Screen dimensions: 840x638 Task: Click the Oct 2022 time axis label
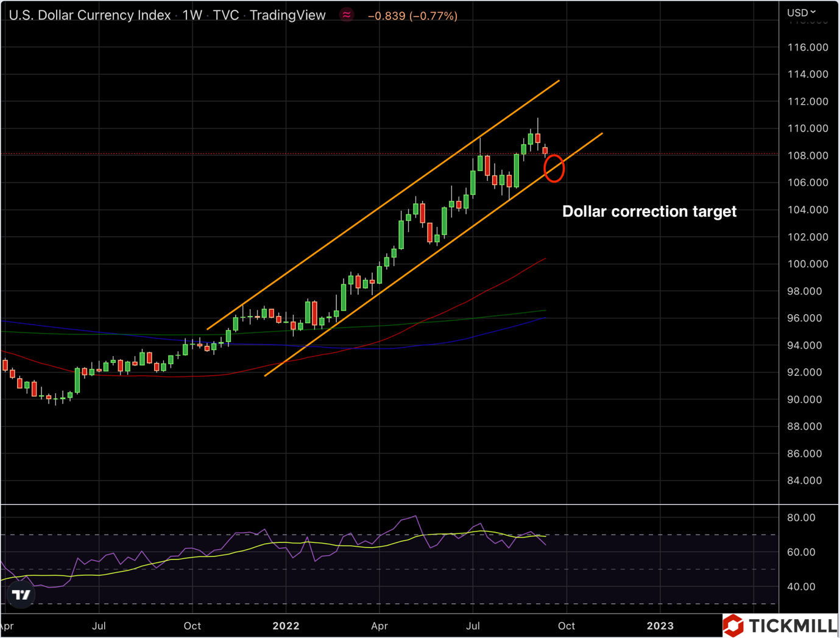click(x=566, y=626)
